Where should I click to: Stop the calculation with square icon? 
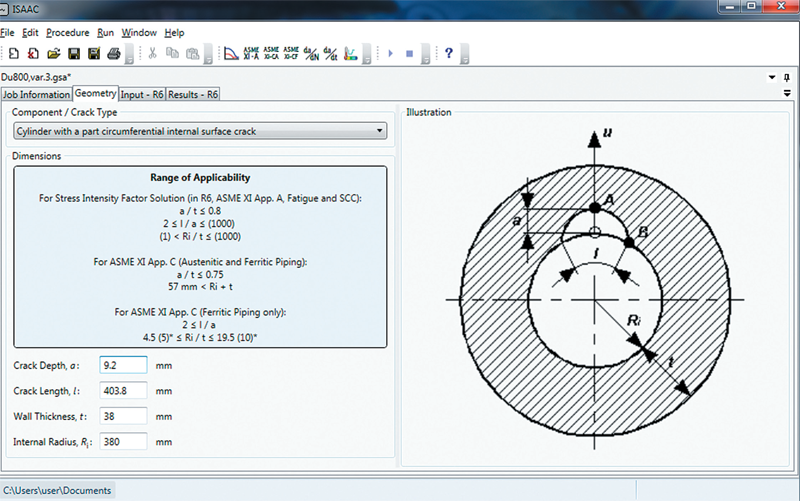pyautogui.click(x=409, y=53)
